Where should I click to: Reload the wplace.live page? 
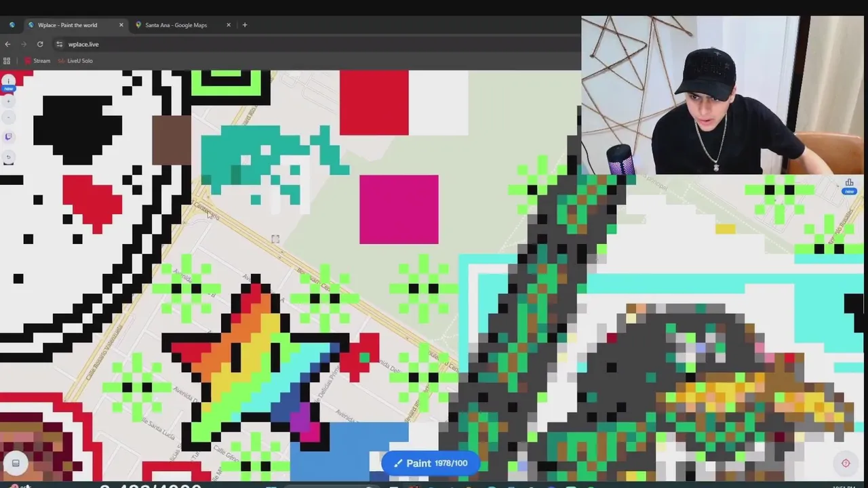click(40, 44)
